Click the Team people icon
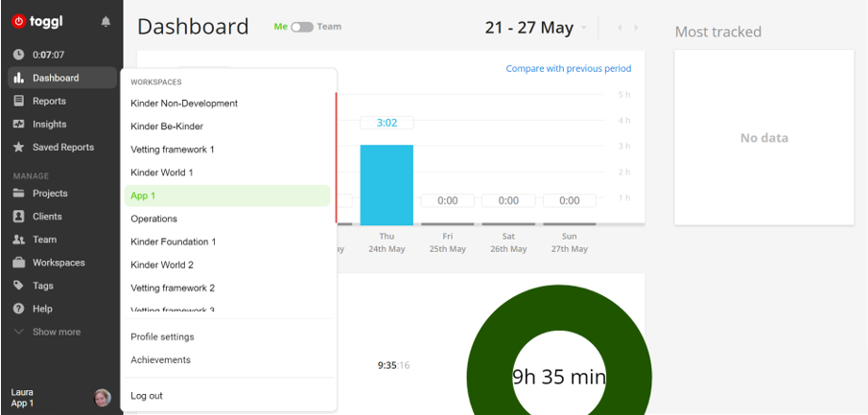Screen dimensions: 868x415 (19, 240)
